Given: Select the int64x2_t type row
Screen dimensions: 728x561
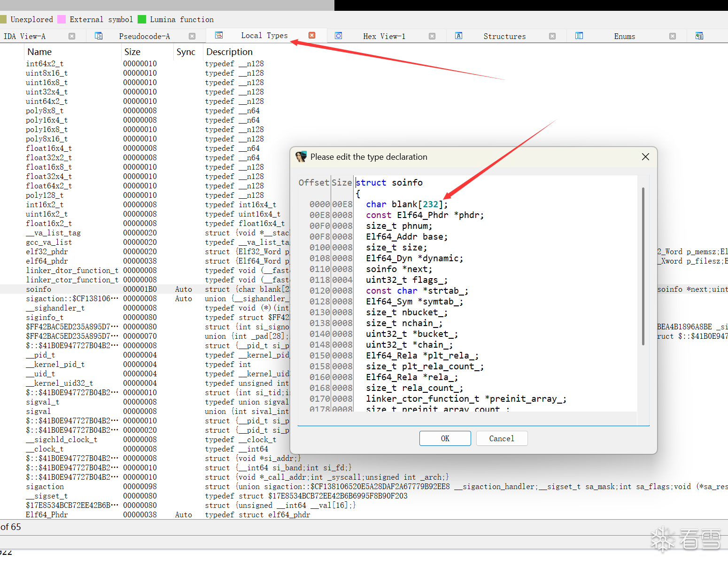Looking at the screenshot, I should point(364,63).
